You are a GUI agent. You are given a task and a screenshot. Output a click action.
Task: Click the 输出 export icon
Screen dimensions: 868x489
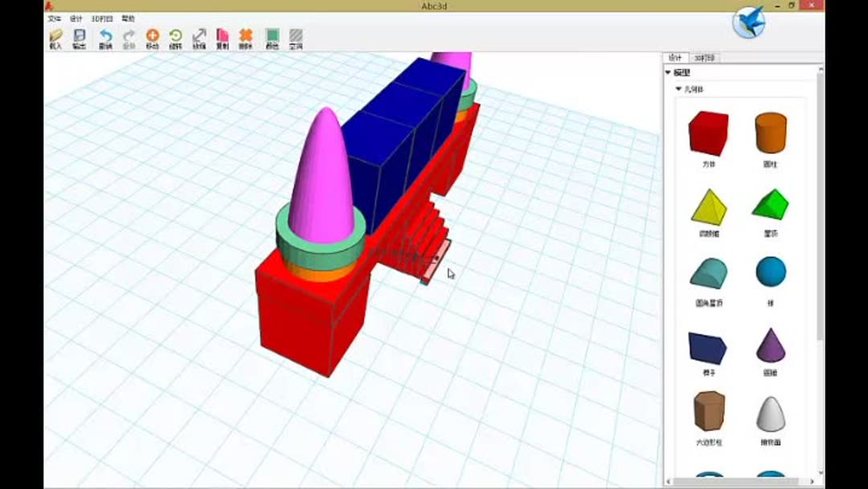pyautogui.click(x=79, y=38)
